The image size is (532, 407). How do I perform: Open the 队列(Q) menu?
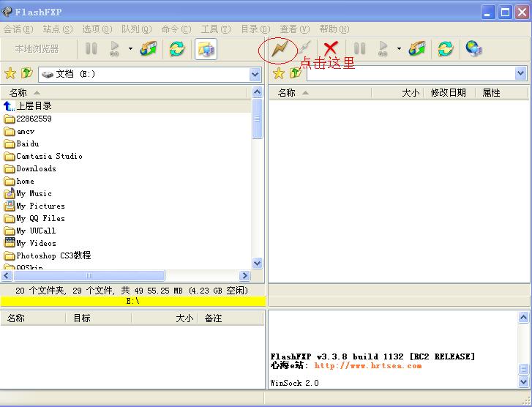tap(136, 29)
